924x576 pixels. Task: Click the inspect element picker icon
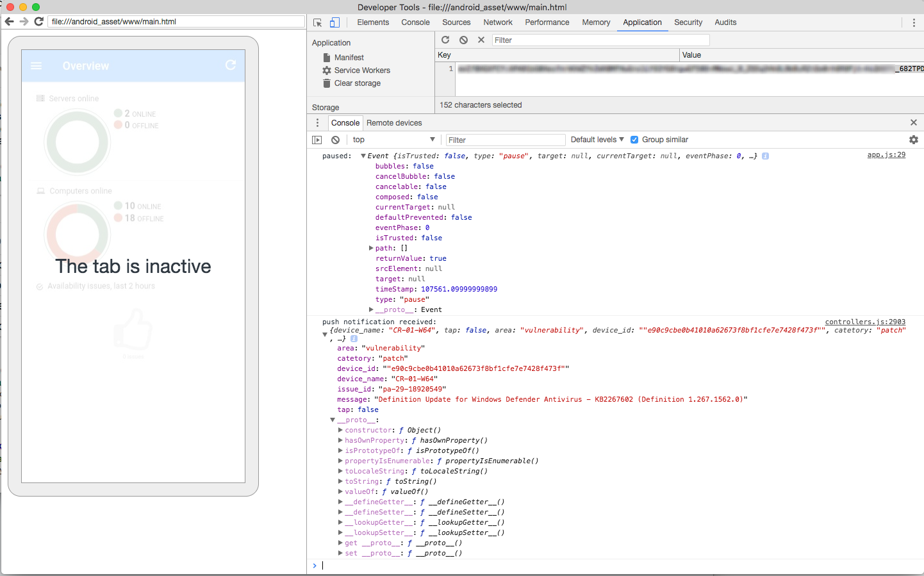point(317,22)
